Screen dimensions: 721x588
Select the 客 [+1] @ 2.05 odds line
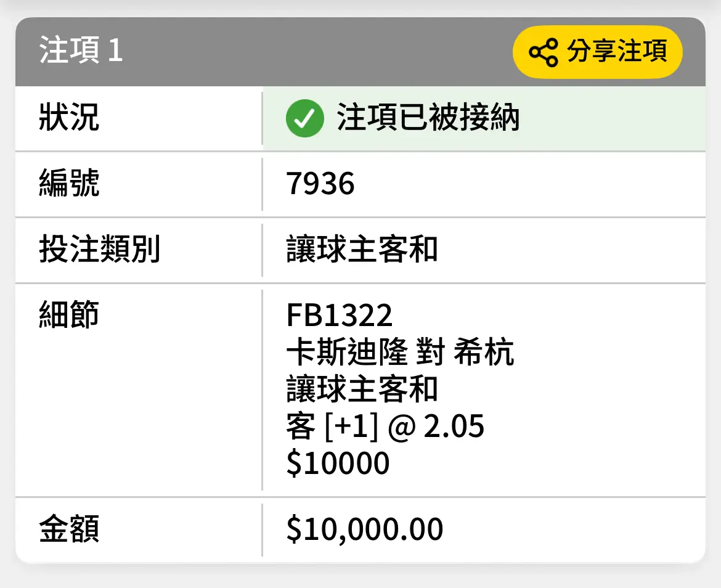click(x=385, y=426)
